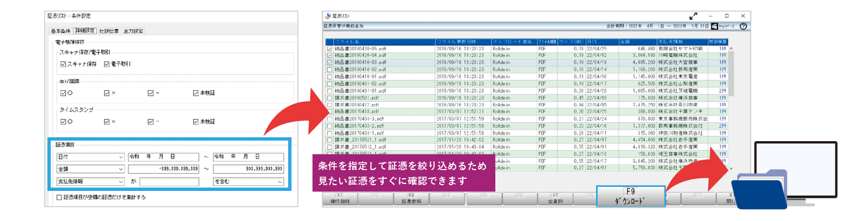Check row 請求書_20170521_1.pdf
This screenshot has width=868, height=221.
330,139
